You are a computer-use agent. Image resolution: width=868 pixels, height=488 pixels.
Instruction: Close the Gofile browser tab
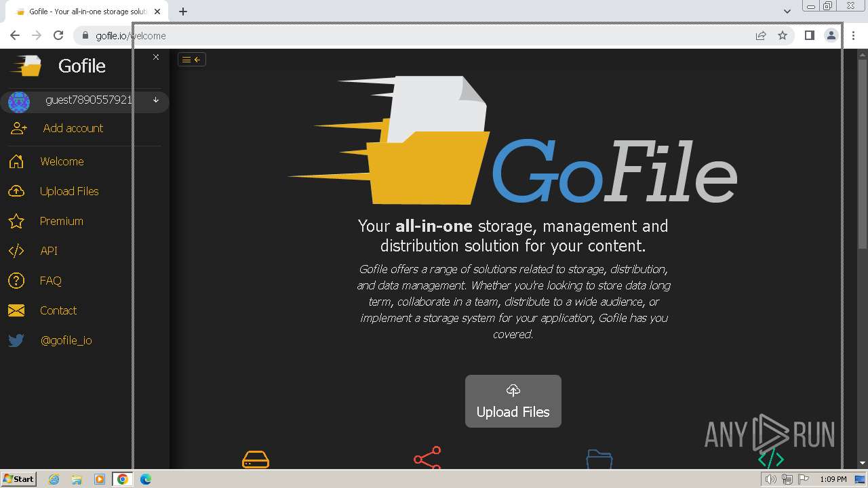coord(157,12)
